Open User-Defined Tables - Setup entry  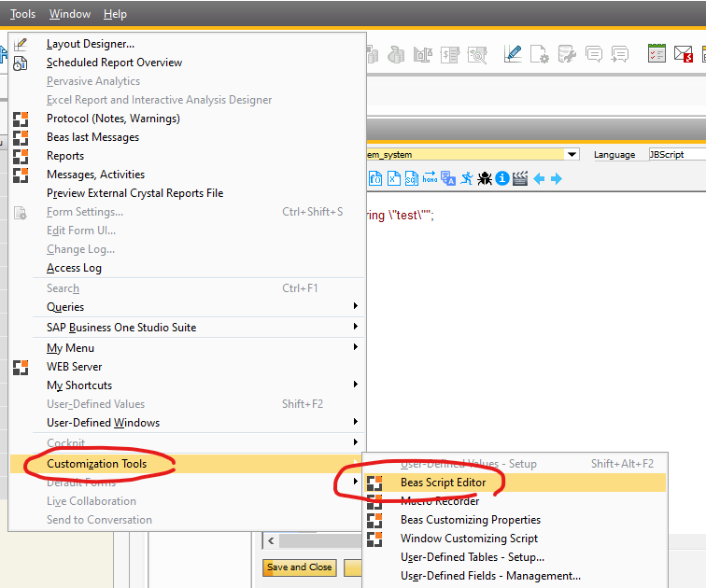coord(473,557)
